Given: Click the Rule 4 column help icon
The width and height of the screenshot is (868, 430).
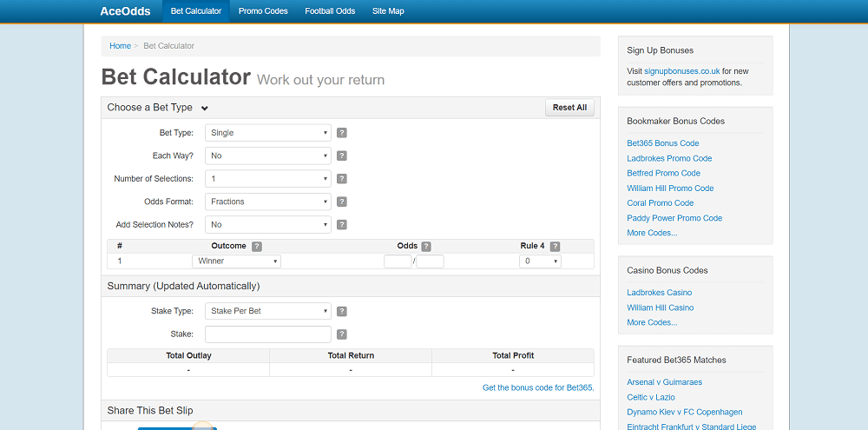Looking at the screenshot, I should 555,247.
